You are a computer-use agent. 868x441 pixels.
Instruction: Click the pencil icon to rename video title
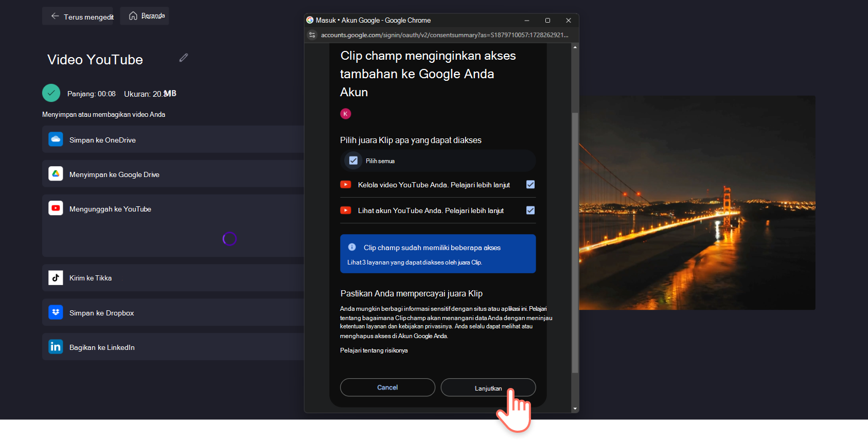[184, 58]
